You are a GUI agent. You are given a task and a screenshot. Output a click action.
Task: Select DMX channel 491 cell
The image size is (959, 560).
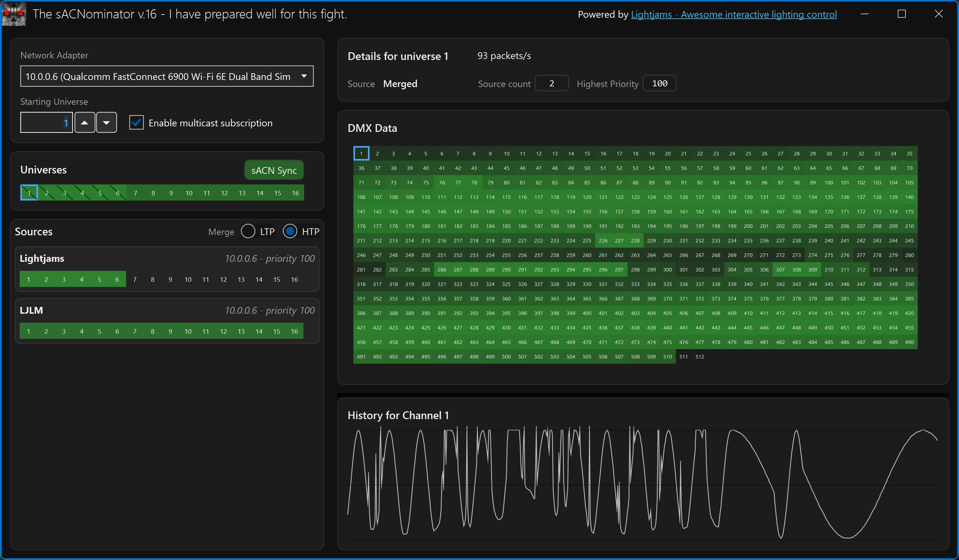pos(361,357)
